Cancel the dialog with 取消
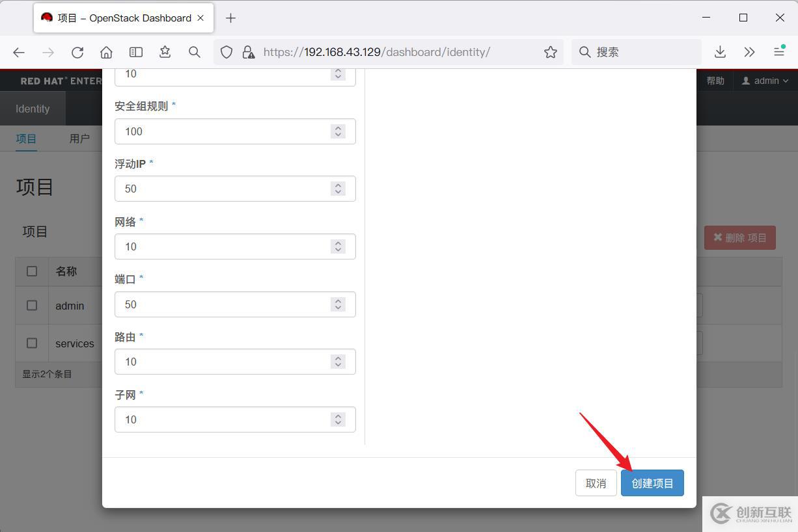 tap(596, 483)
